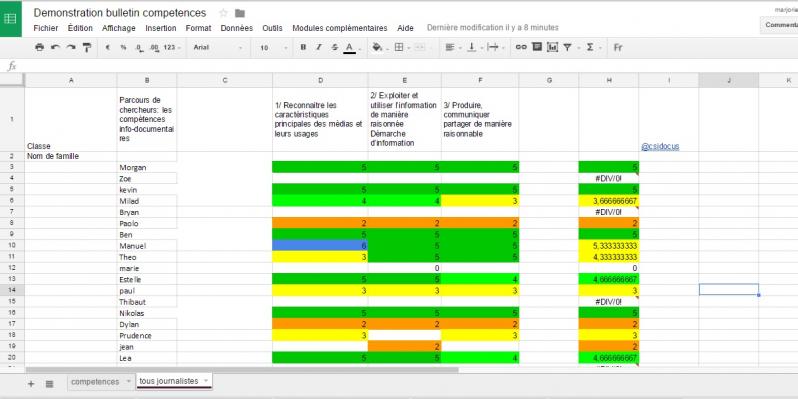Click the Nom de famille cell
798x399 pixels.
(x=71, y=156)
